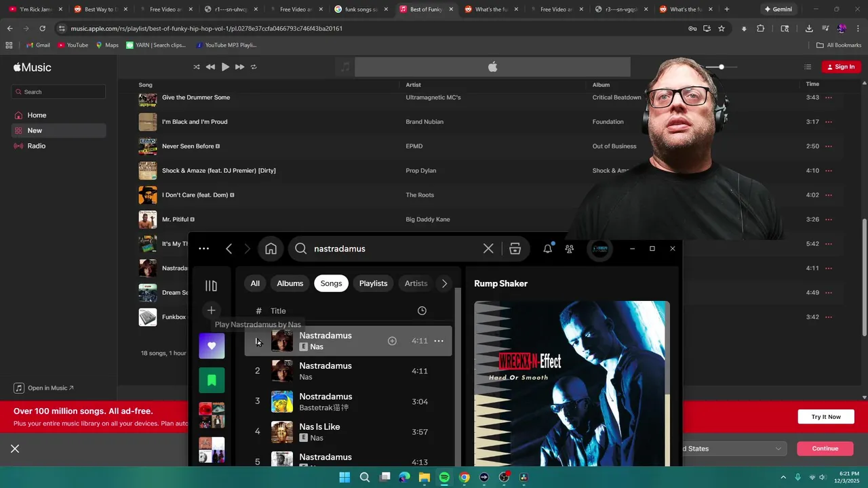This screenshot has height=488, width=868.
Task: Click the EPMD Never Seen Before artwork
Action: (x=148, y=146)
